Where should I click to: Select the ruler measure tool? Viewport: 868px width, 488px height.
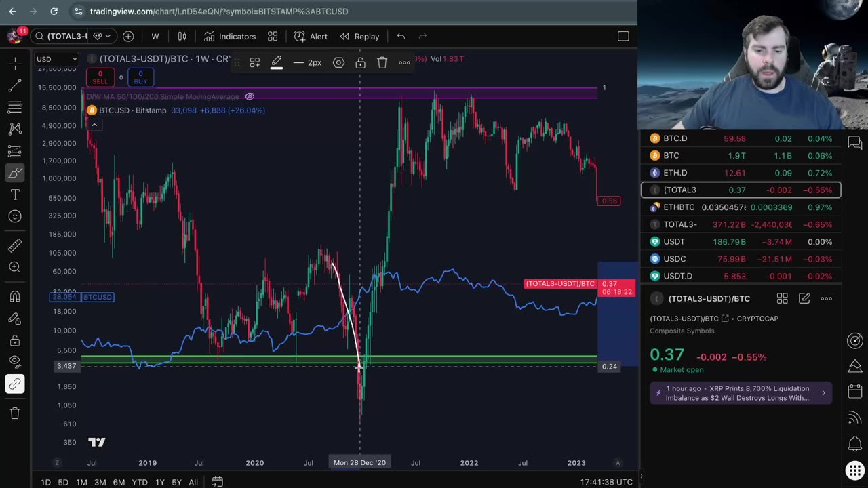tap(15, 245)
